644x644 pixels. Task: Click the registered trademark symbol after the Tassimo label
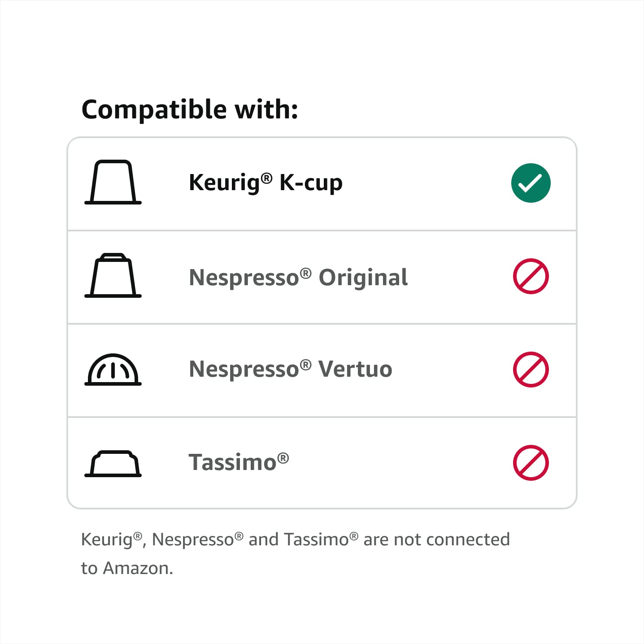click(x=283, y=458)
